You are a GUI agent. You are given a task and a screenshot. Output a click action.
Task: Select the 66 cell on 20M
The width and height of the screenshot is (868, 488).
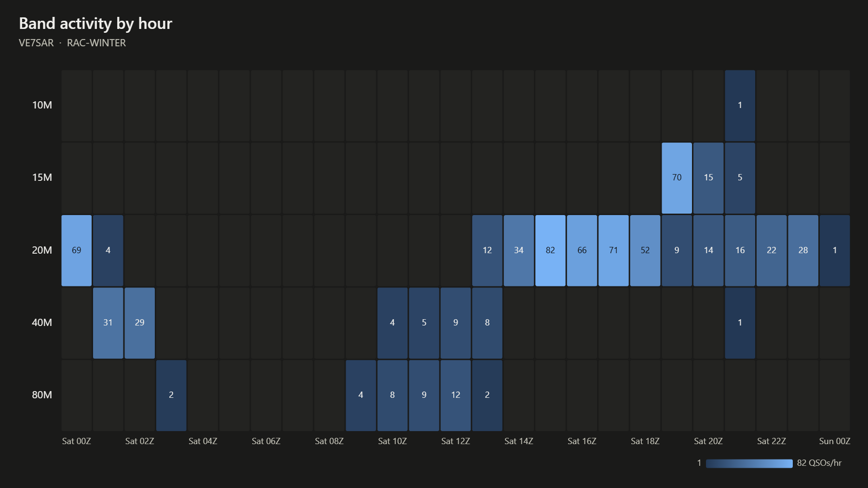(x=582, y=250)
